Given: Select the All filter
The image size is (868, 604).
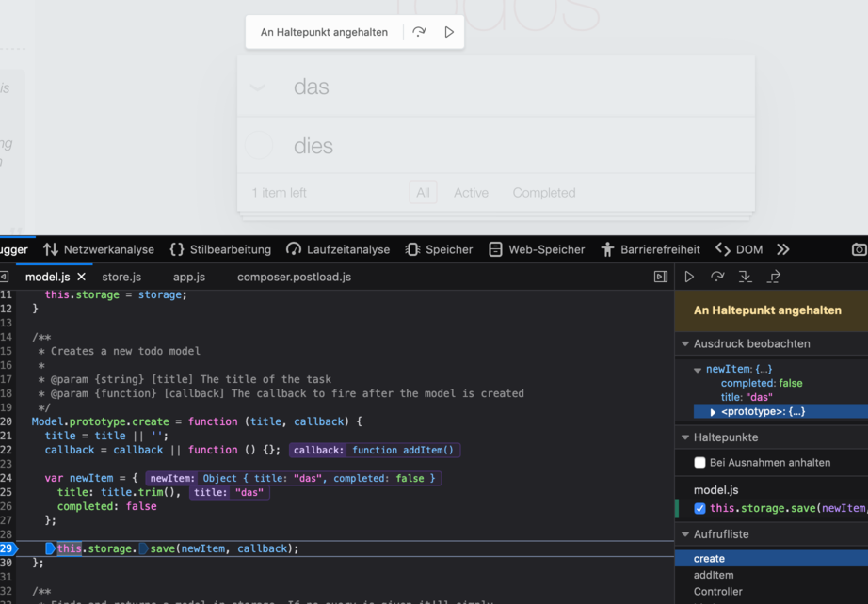Looking at the screenshot, I should coord(423,193).
